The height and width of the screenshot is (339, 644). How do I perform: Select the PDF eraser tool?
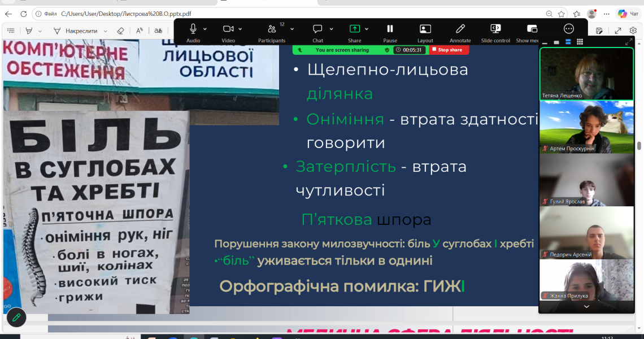coord(120,31)
